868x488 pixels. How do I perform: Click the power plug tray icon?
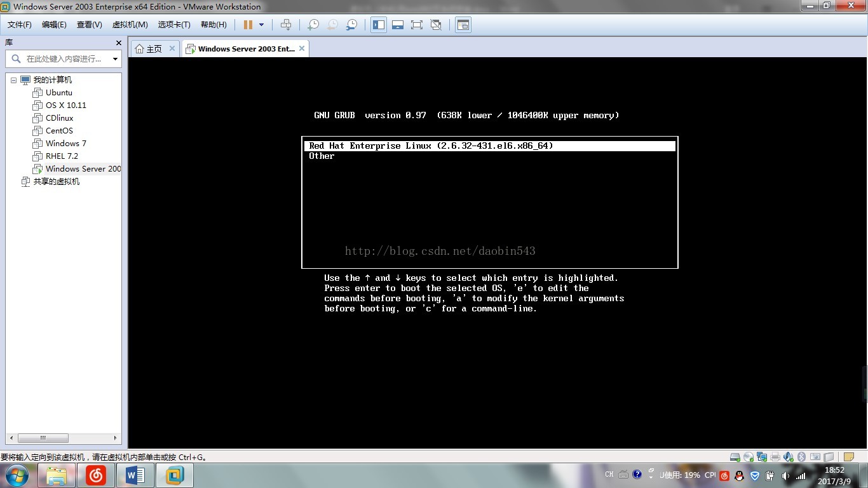pyautogui.click(x=770, y=476)
